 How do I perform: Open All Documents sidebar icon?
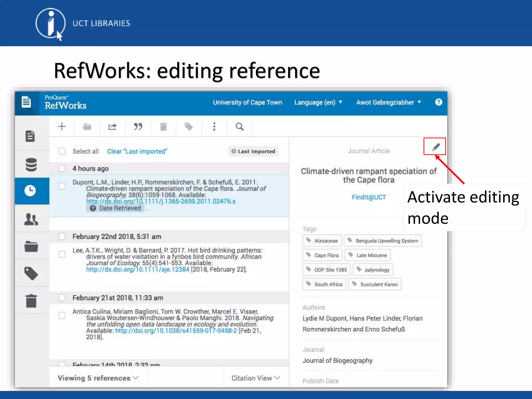pos(30,136)
